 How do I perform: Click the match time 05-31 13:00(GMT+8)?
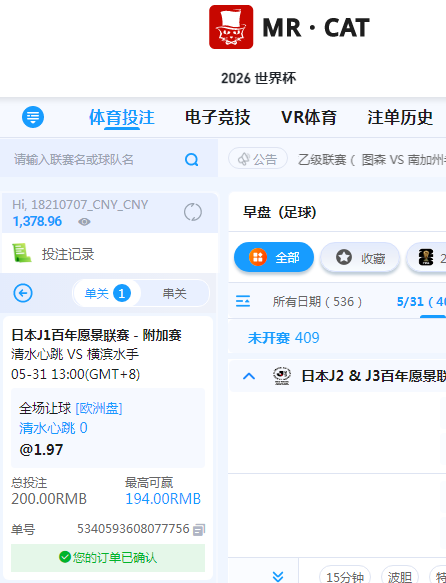click(75, 374)
